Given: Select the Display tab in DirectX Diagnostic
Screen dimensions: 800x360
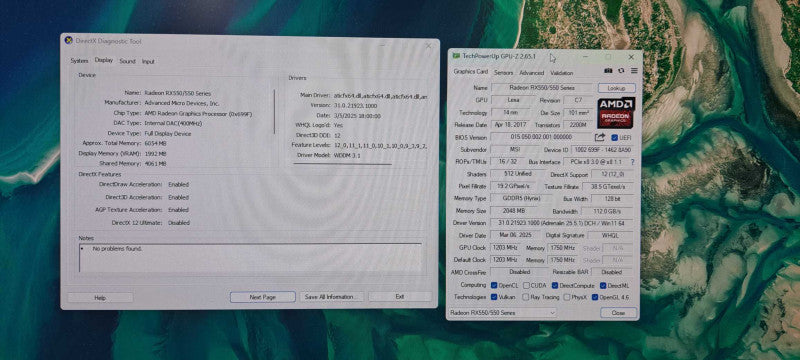Looking at the screenshot, I should coord(104,60).
